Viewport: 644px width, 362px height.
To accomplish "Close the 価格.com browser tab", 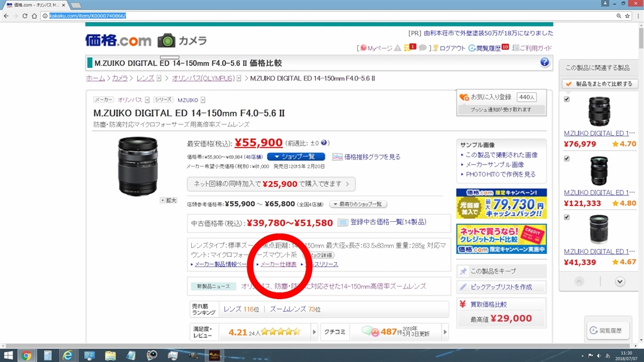I will pos(64,5).
